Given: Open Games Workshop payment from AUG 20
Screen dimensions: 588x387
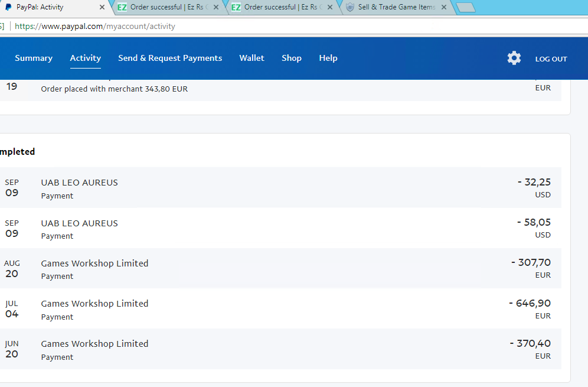Looking at the screenshot, I should [280, 268].
